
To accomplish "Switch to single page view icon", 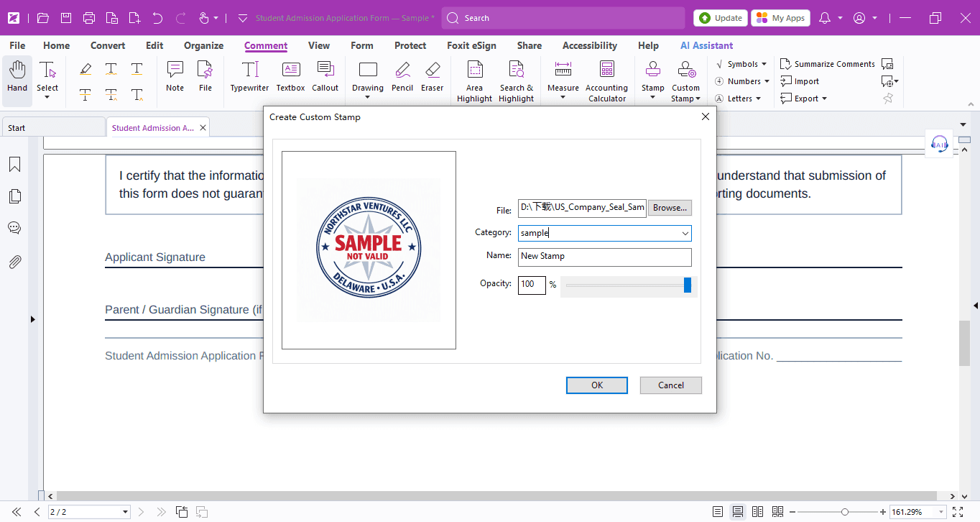I will (x=718, y=512).
